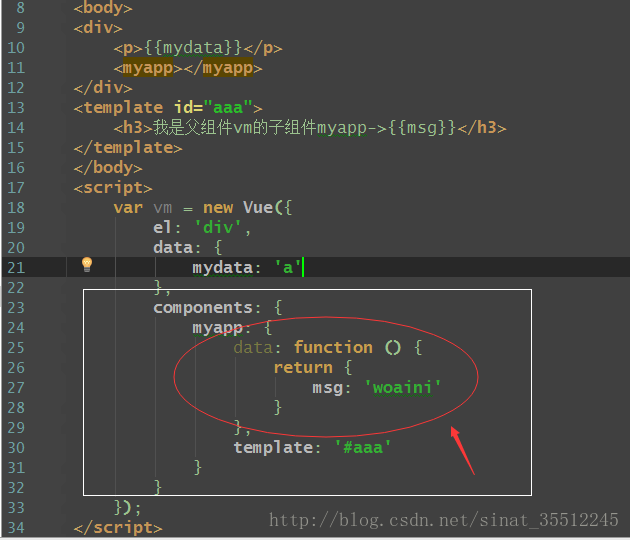Click line number 34 in the gutter

16,528
